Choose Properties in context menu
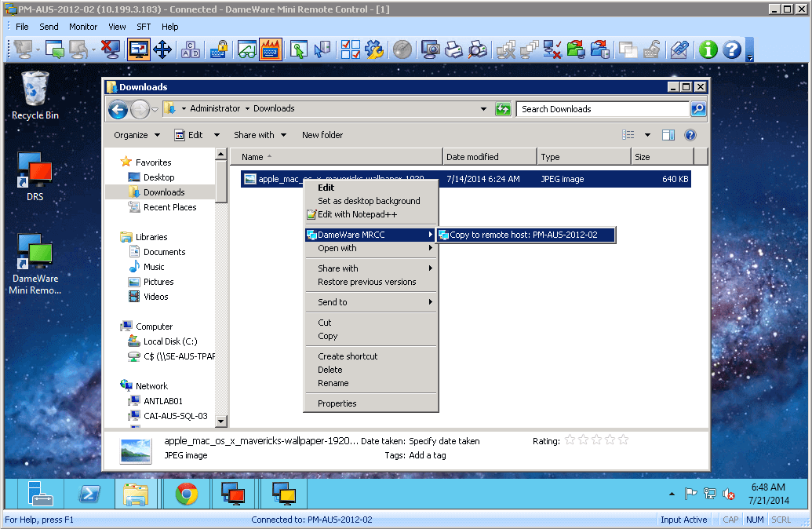This screenshot has height=529, width=812. [371, 403]
